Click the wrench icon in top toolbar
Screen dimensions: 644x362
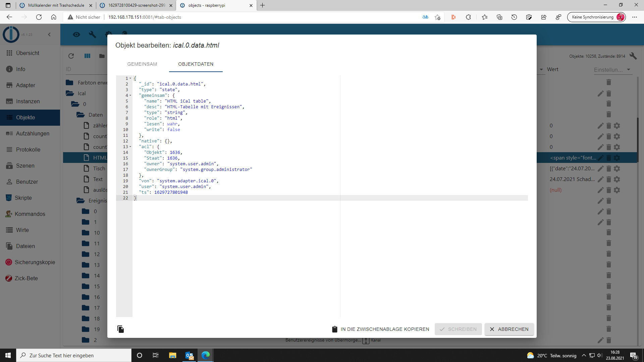click(92, 35)
